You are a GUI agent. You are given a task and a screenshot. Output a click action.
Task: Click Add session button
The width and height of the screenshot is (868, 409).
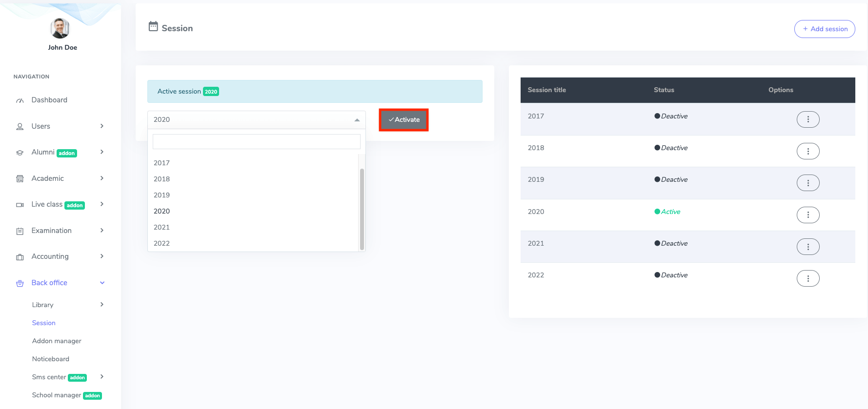coord(824,29)
